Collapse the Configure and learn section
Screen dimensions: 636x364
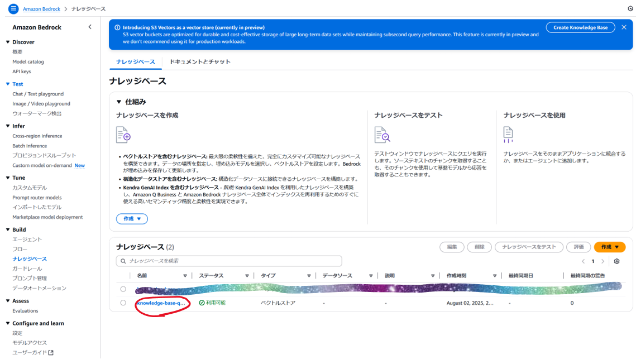click(8, 323)
